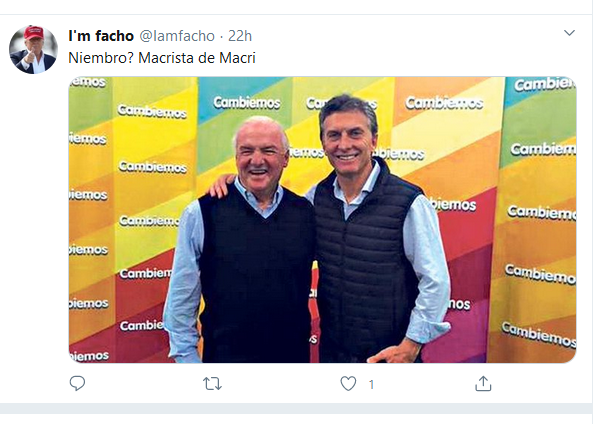Click the tweet text "Niembro? Macrista de Macri"

pyautogui.click(x=161, y=58)
